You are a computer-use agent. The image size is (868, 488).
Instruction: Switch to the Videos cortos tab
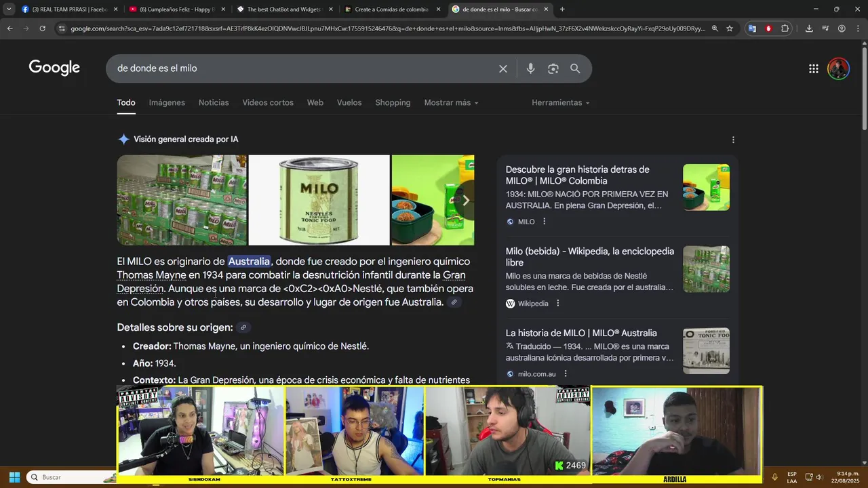point(268,102)
